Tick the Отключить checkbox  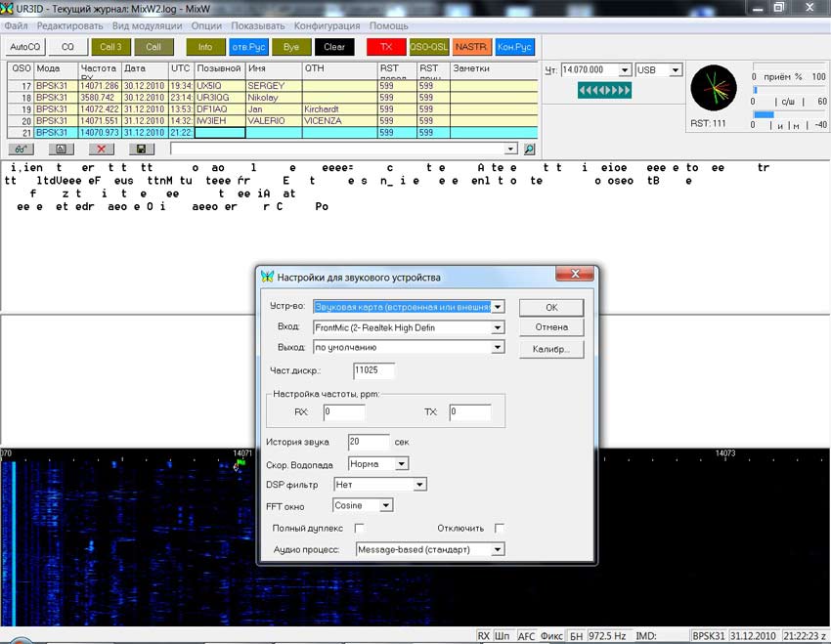click(500, 529)
